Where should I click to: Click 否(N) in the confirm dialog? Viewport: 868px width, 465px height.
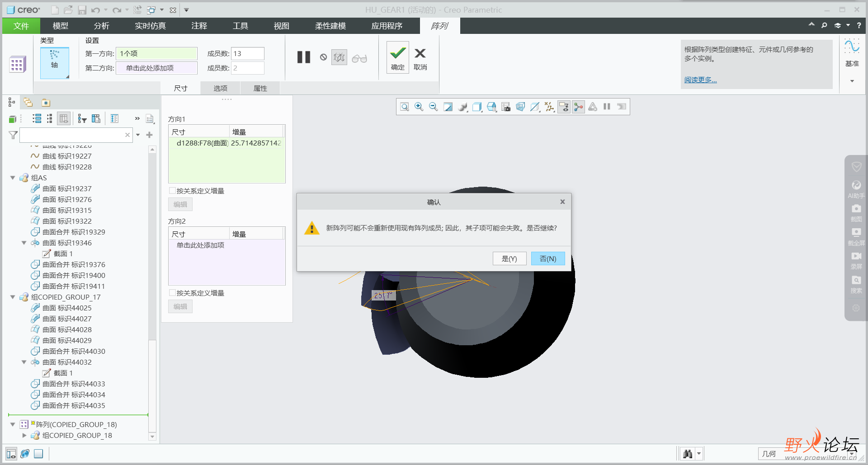548,258
